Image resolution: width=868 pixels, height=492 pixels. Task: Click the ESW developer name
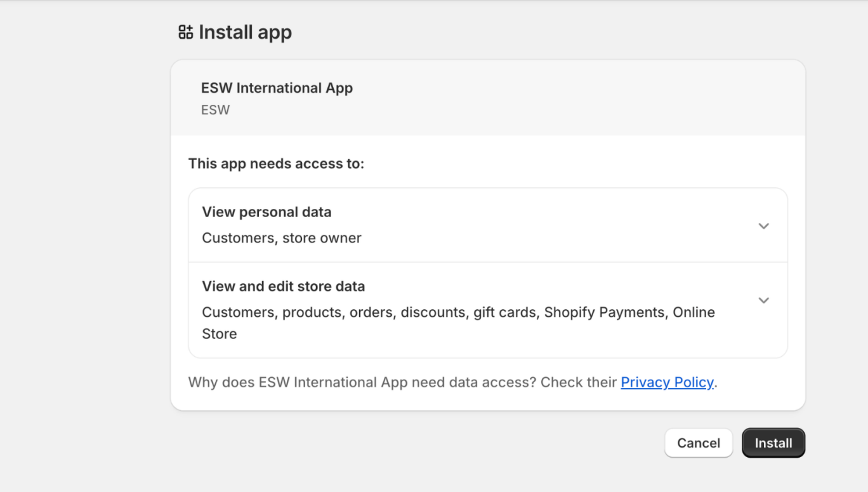[215, 110]
